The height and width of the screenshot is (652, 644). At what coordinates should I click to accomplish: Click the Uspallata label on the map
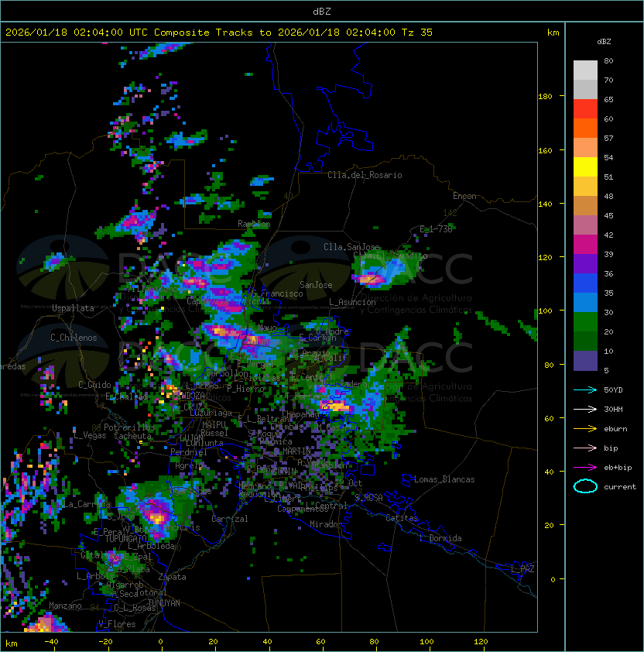(x=73, y=308)
